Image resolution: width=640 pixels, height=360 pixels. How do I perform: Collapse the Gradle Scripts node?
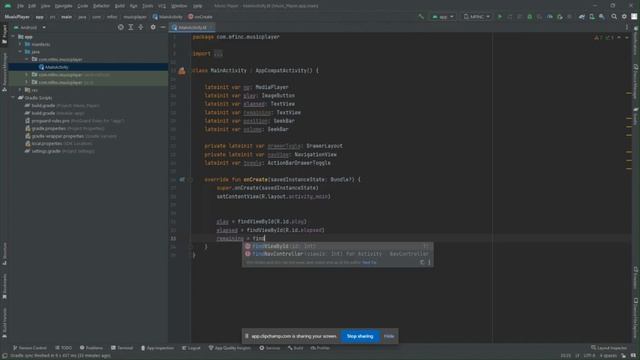pyautogui.click(x=13, y=98)
